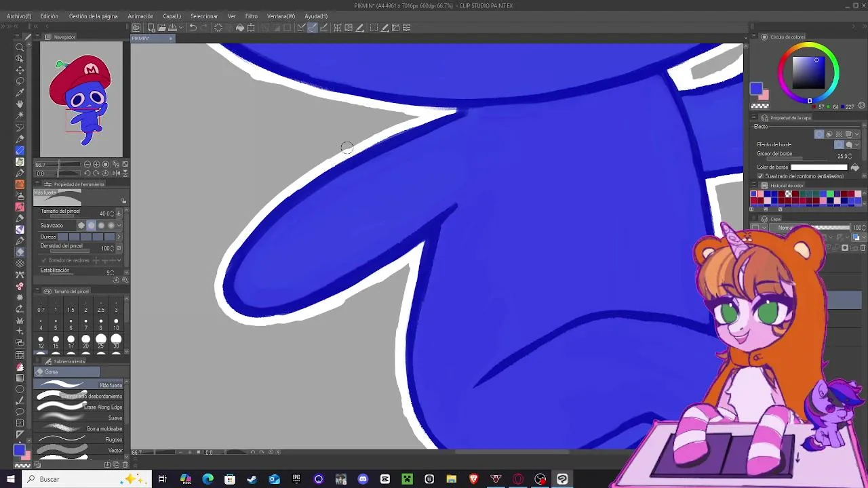Click the Grosor del borde value field
Image resolution: width=868 pixels, height=488 pixels.
point(844,157)
